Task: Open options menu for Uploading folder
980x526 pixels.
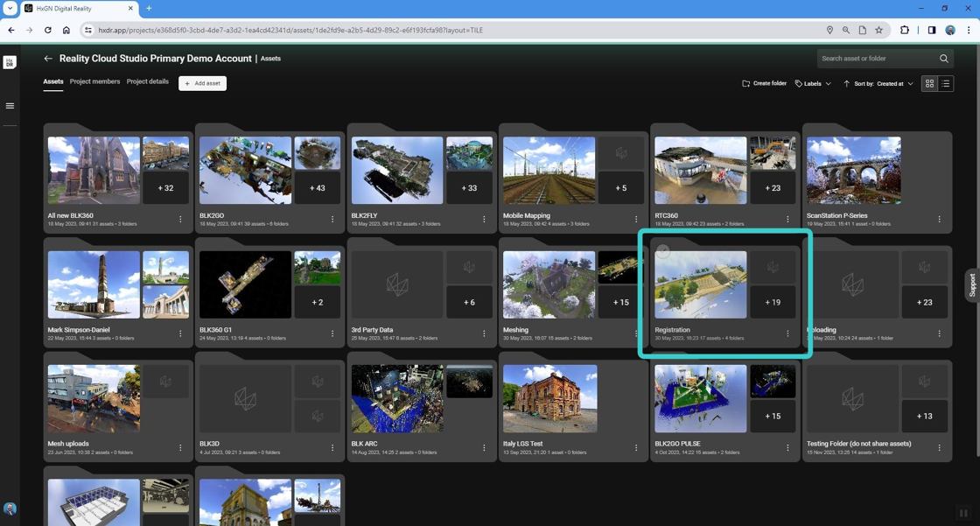Action: 940,334
